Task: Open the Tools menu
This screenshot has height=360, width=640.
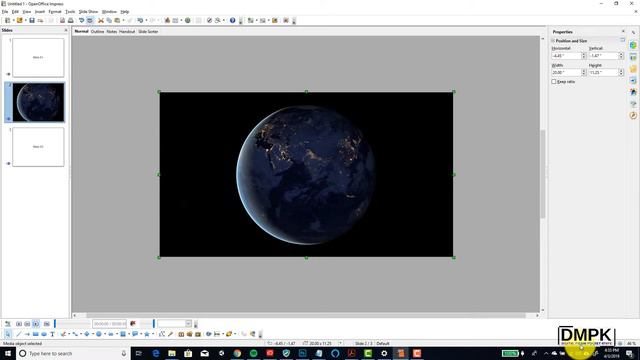Action: pos(70,11)
